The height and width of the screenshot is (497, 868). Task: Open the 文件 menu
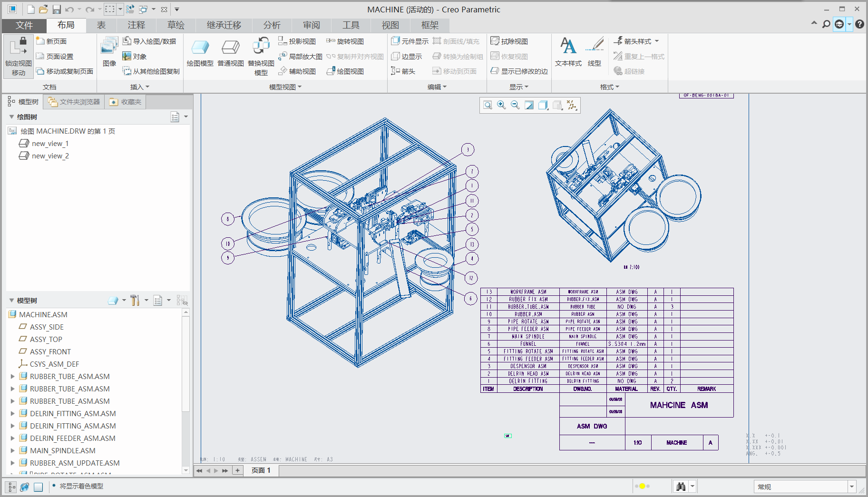(x=24, y=25)
